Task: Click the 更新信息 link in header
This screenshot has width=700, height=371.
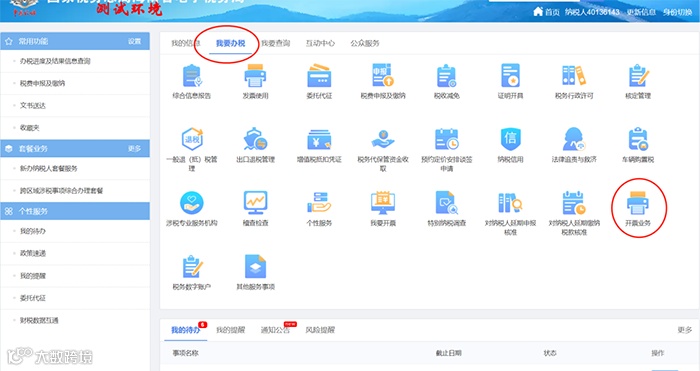Action: pos(641,12)
